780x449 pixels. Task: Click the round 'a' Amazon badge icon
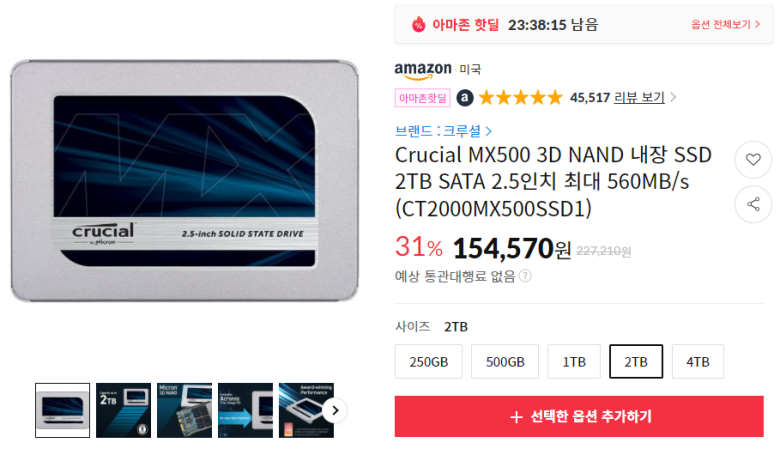[x=465, y=97]
